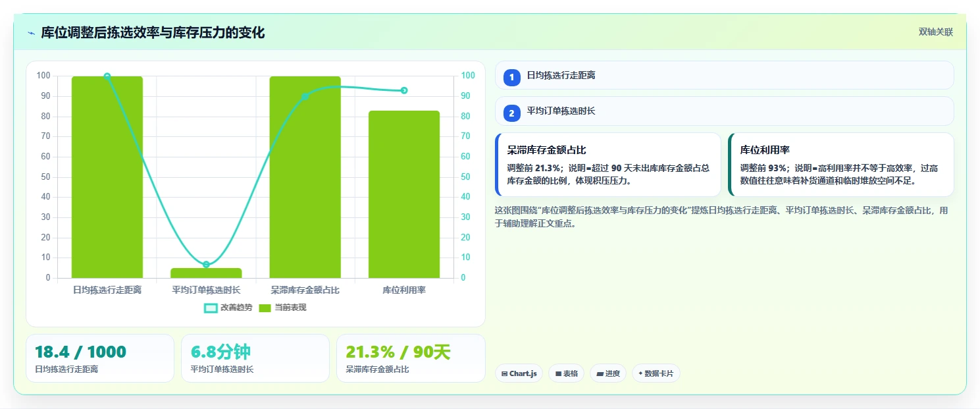Click the 当前表现 green legend swatch
Screen dimensions: 980x409
[265, 308]
